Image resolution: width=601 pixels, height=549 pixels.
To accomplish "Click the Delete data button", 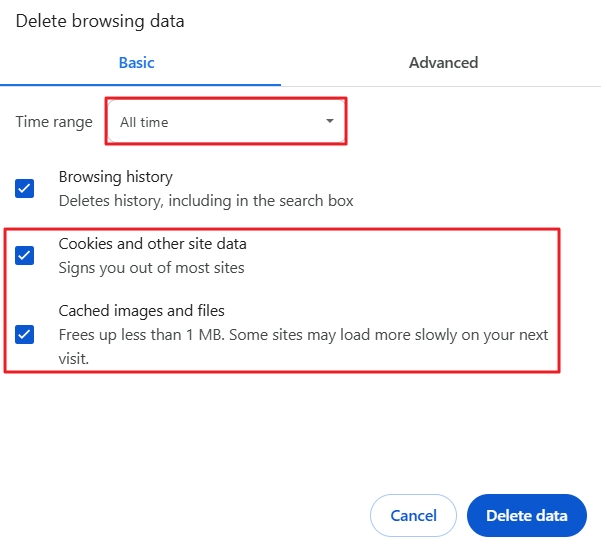I will point(526,516).
